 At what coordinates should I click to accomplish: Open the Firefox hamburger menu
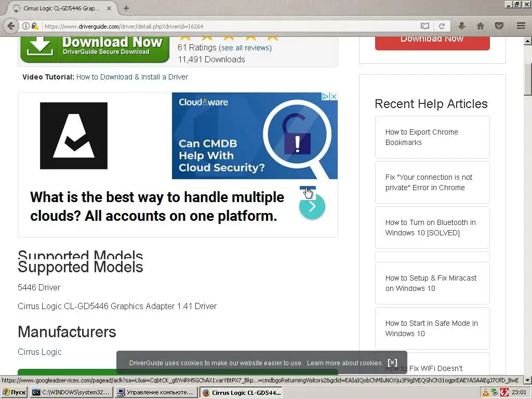521,26
